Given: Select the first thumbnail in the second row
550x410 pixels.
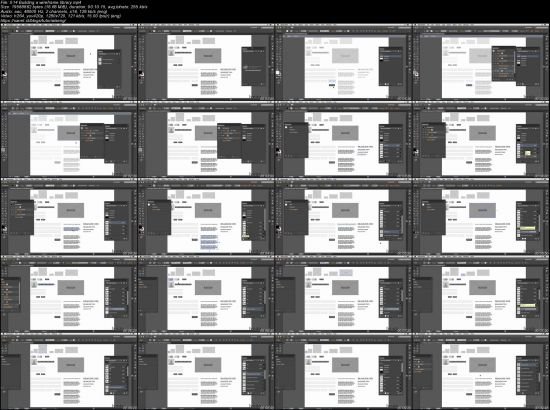Looking at the screenshot, I should pyautogui.click(x=69, y=139).
